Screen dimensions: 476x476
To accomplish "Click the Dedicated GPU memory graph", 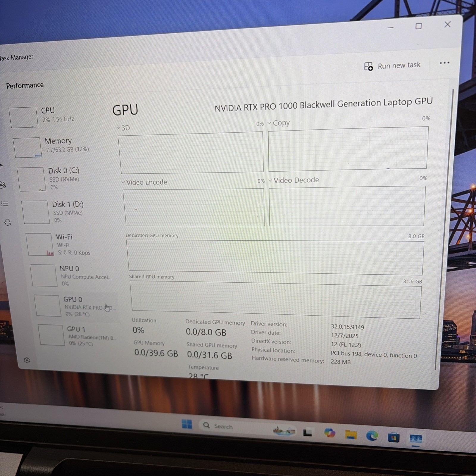I will coord(275,258).
